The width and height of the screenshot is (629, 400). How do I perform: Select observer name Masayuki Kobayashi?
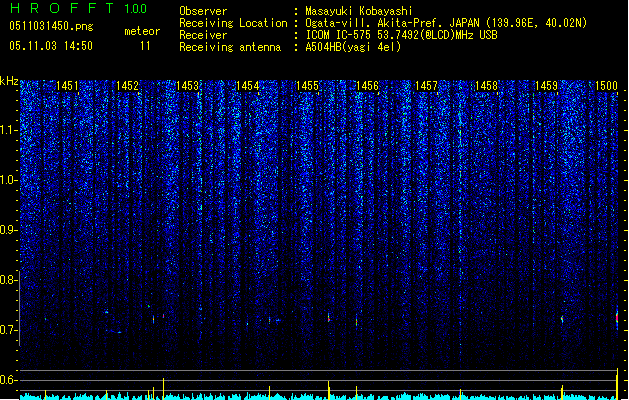point(358,11)
